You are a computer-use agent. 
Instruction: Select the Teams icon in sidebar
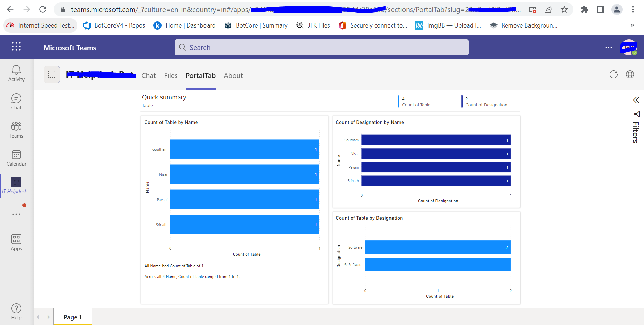pos(16,130)
